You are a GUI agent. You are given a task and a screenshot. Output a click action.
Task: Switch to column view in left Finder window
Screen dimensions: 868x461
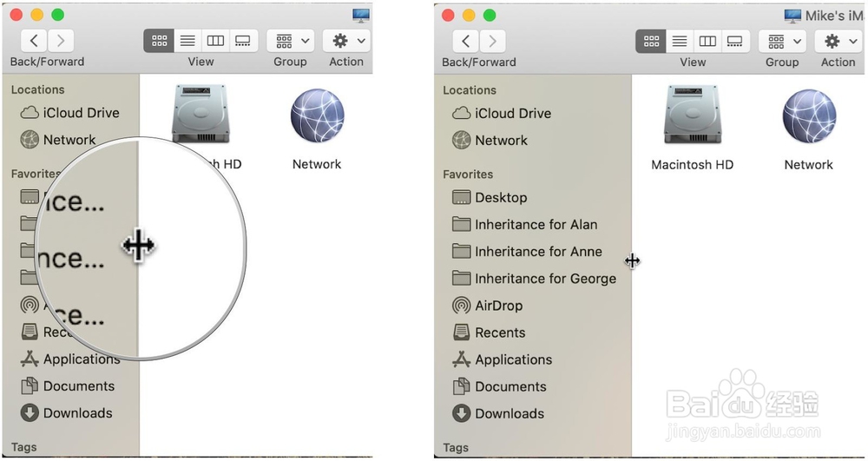215,41
